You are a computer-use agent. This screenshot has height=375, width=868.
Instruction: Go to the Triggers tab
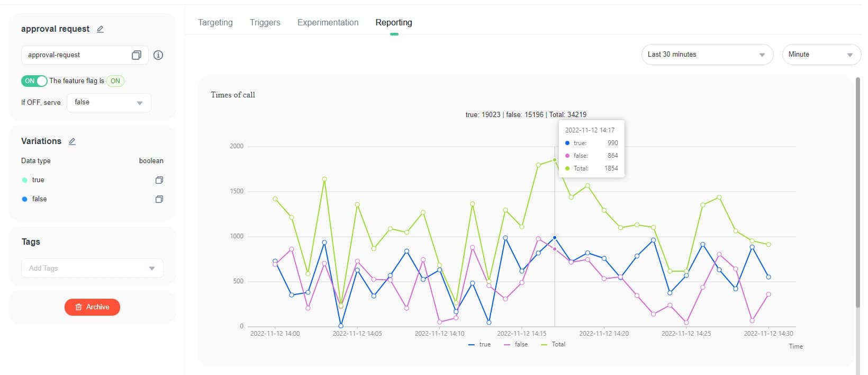click(x=265, y=23)
